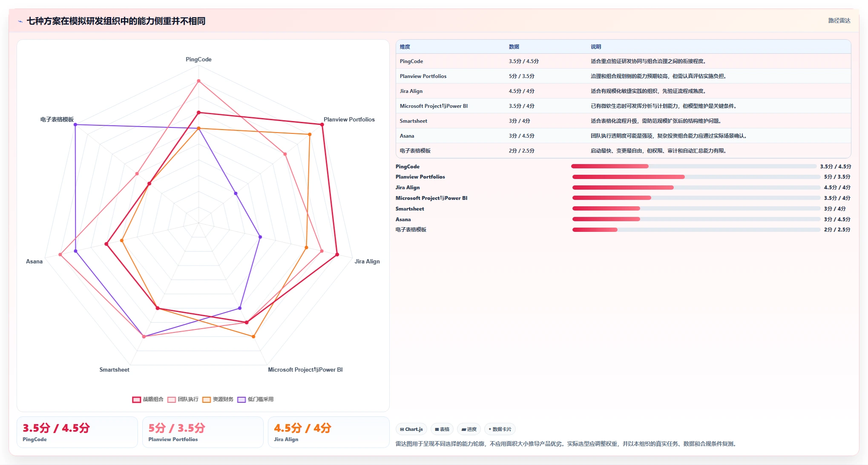Click the Asana description about 团队执行透明度

[670, 136]
